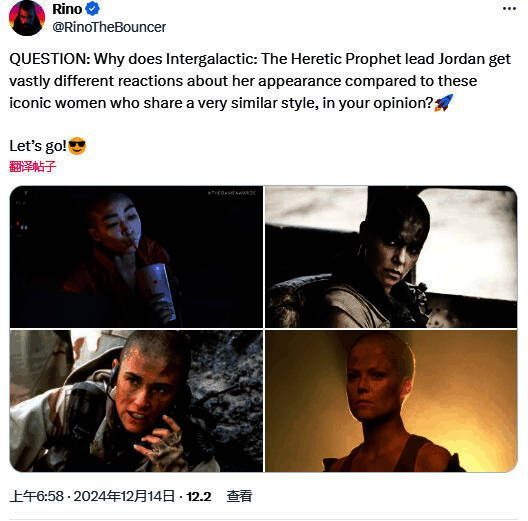The image size is (528, 521).
Task: Open Rino's profile avatar picture
Action: click(x=27, y=18)
